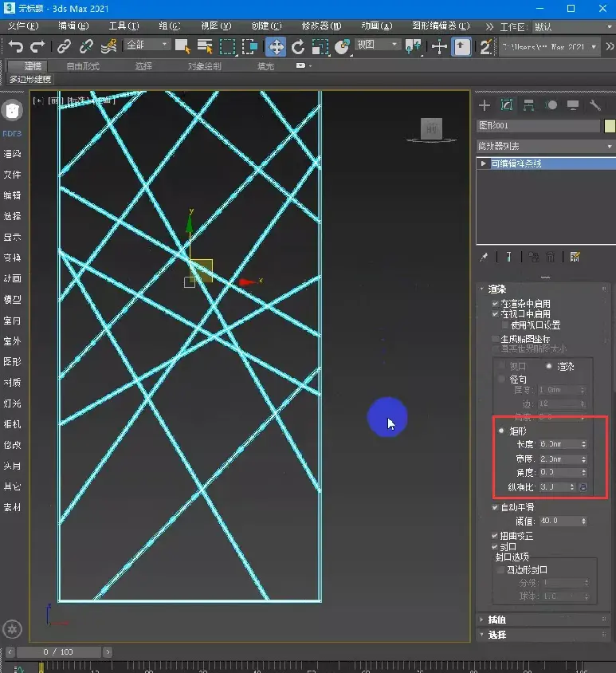The height and width of the screenshot is (673, 616).
Task: Click the Rotate tool icon
Action: 298,46
